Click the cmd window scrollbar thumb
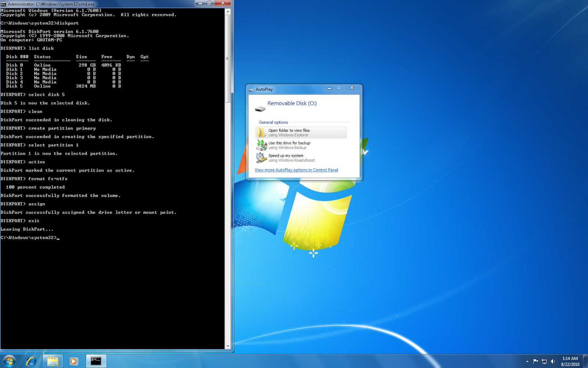Image resolution: width=588 pixels, height=368 pixels. pyautogui.click(x=228, y=58)
